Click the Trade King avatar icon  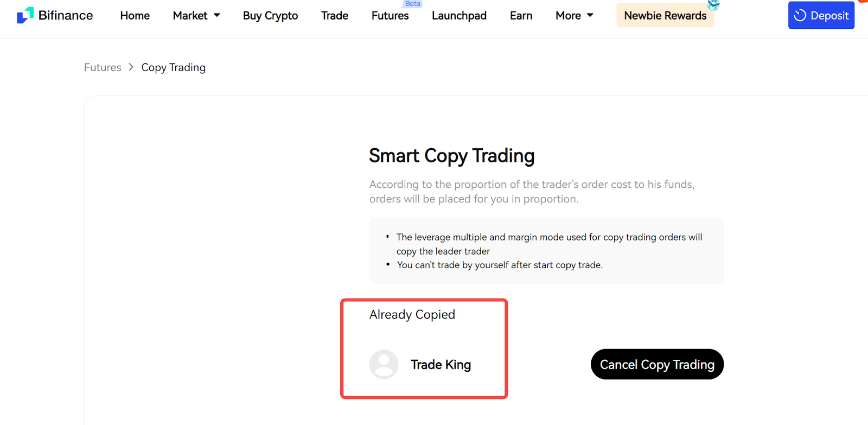[384, 364]
